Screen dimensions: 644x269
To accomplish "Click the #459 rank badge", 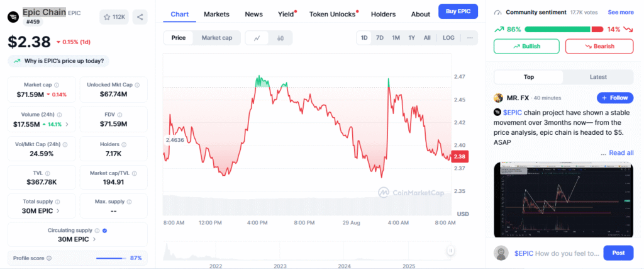I will click(x=31, y=21).
